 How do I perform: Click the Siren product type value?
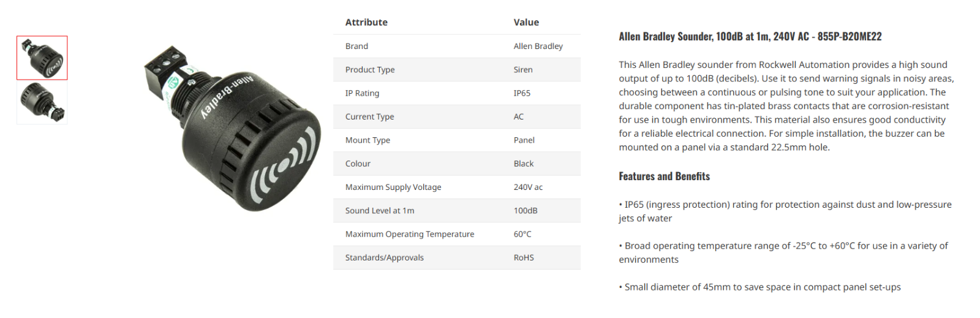[523, 70]
